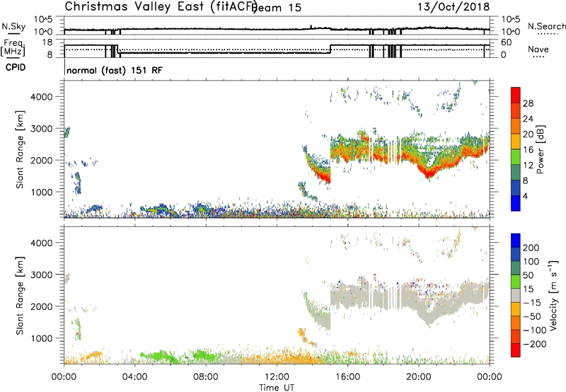
Task: Click the 'N.Sky' axis label
Action: click(x=13, y=26)
